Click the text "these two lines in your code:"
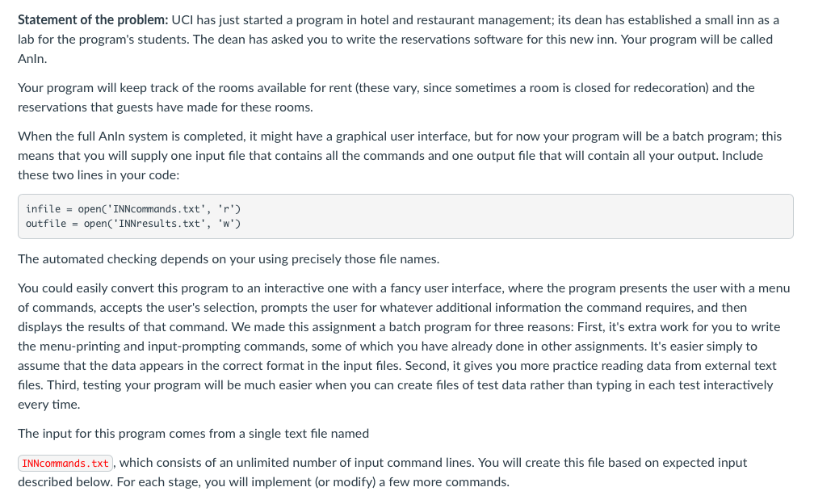Viewport: 814px width, 504px height. click(x=99, y=175)
